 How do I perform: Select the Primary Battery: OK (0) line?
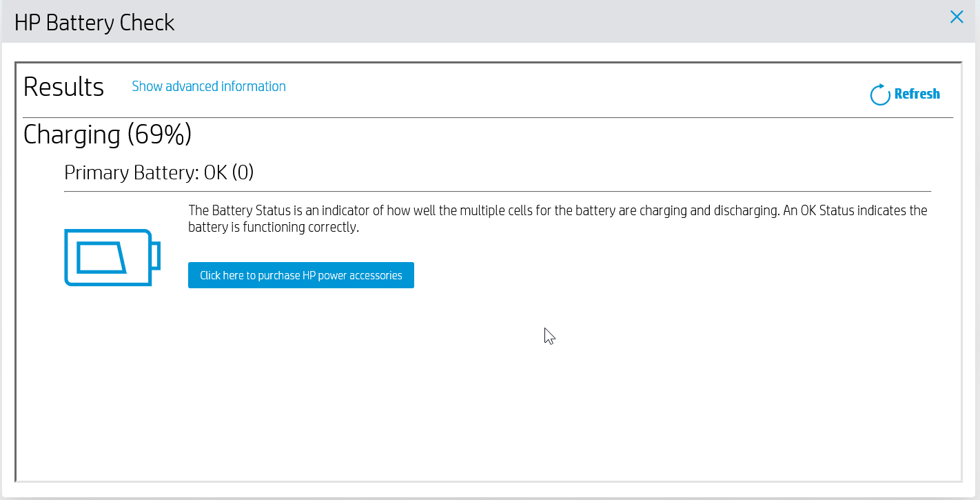tap(159, 172)
